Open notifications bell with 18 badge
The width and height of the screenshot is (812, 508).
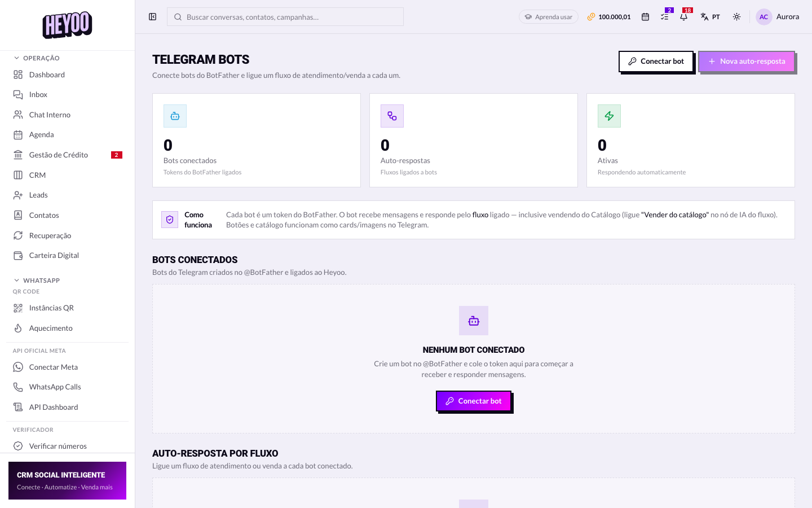tap(684, 16)
